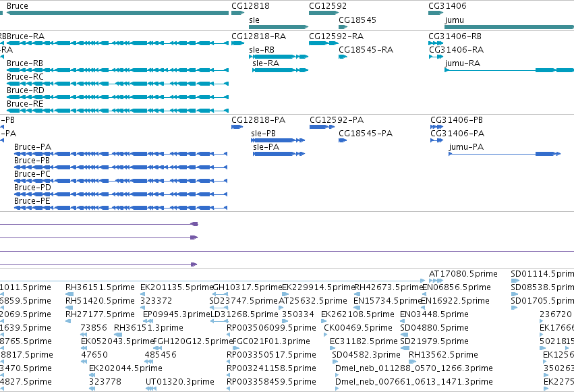
Task: Click the CK00469.5prime EST label
Action: pyautogui.click(x=358, y=328)
